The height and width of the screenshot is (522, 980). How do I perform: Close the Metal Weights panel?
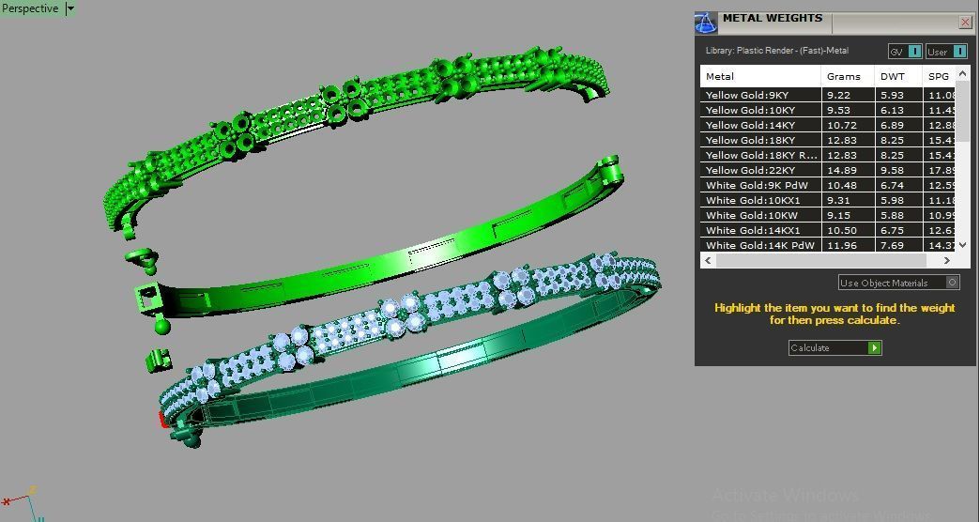(x=966, y=23)
